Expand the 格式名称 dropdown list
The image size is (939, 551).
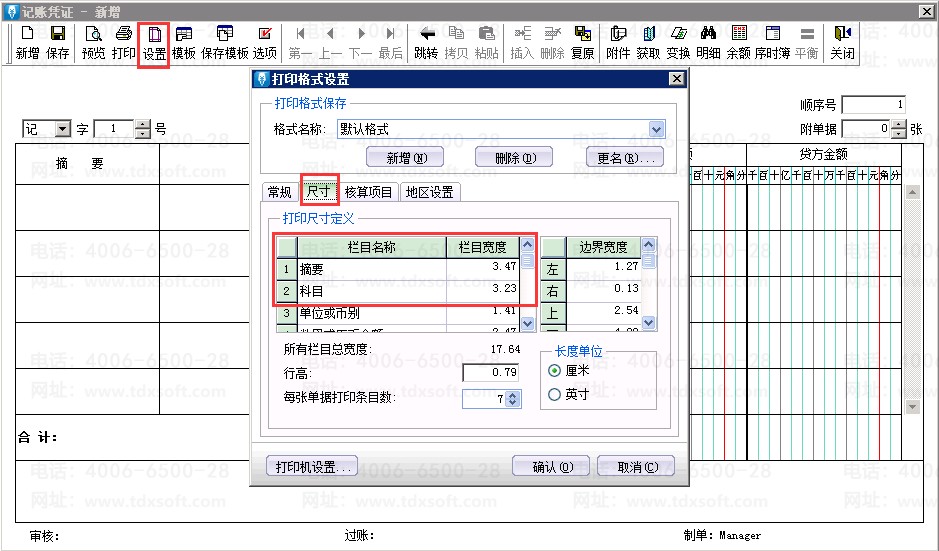point(656,129)
